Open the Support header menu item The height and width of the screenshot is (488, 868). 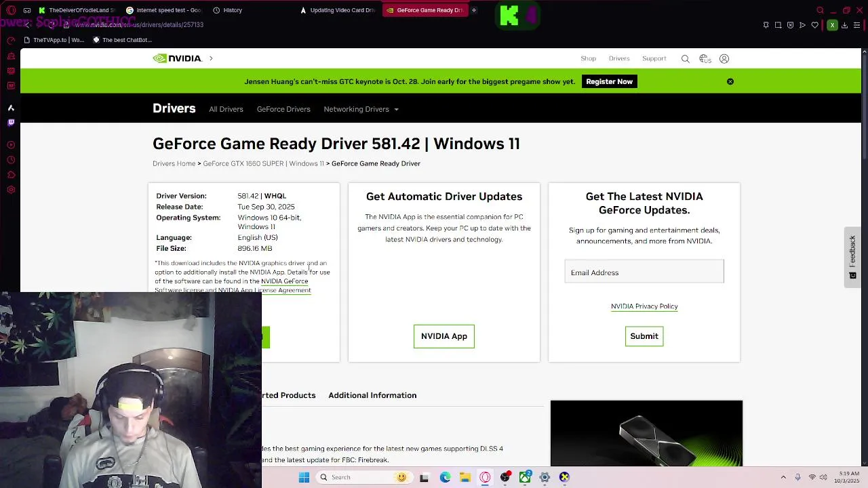654,58
